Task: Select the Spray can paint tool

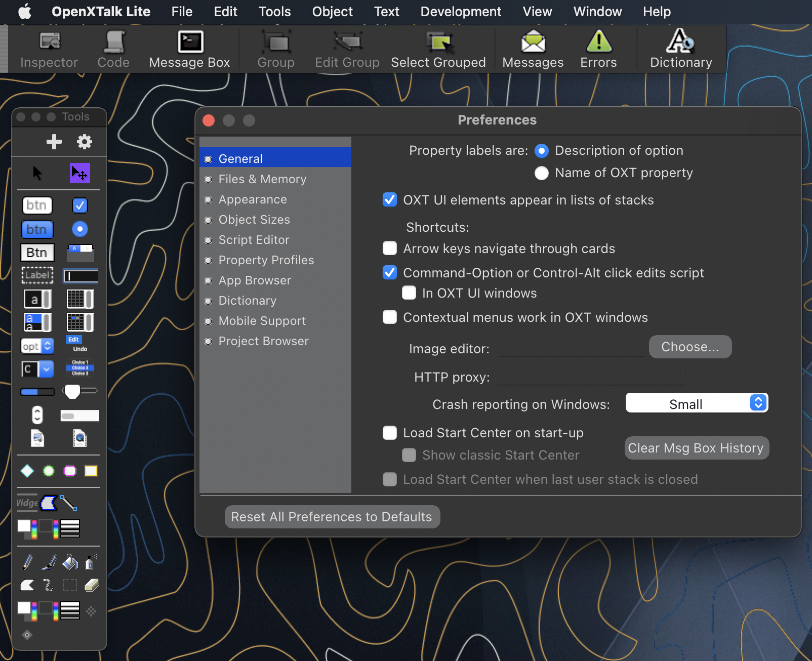Action: click(91, 562)
